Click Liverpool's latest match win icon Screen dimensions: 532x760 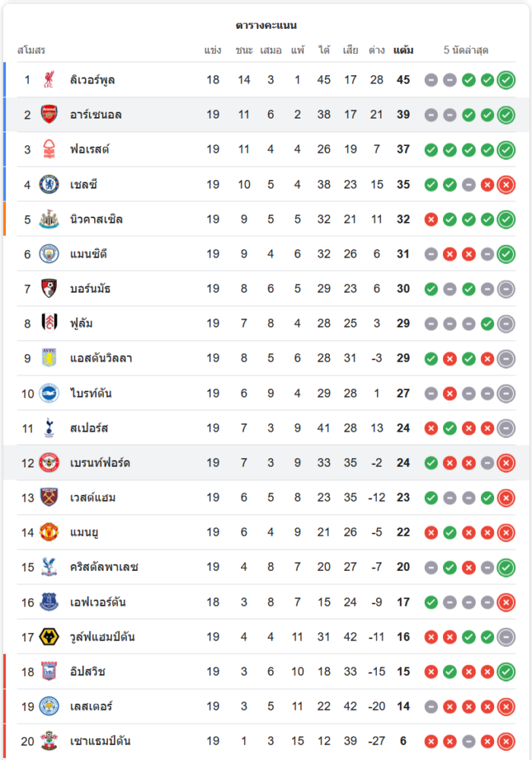506,80
